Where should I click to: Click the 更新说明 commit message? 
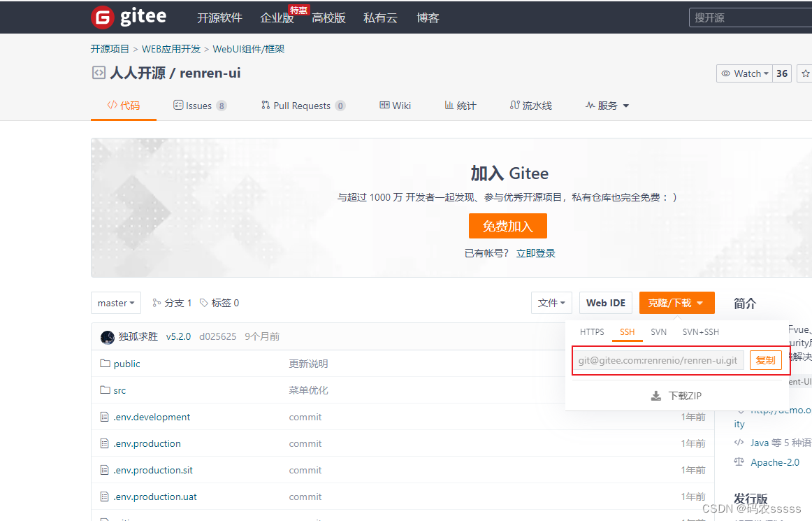(x=308, y=364)
